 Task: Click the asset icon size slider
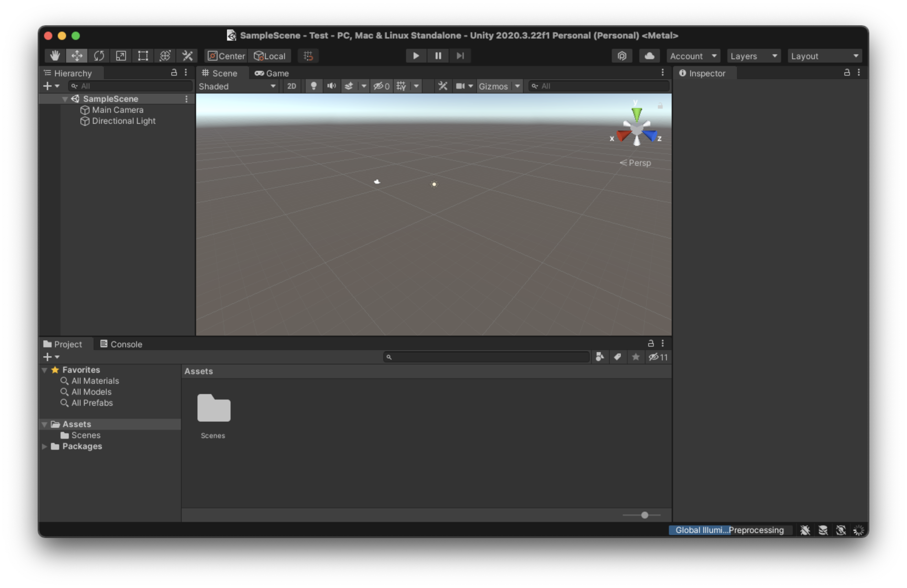644,515
